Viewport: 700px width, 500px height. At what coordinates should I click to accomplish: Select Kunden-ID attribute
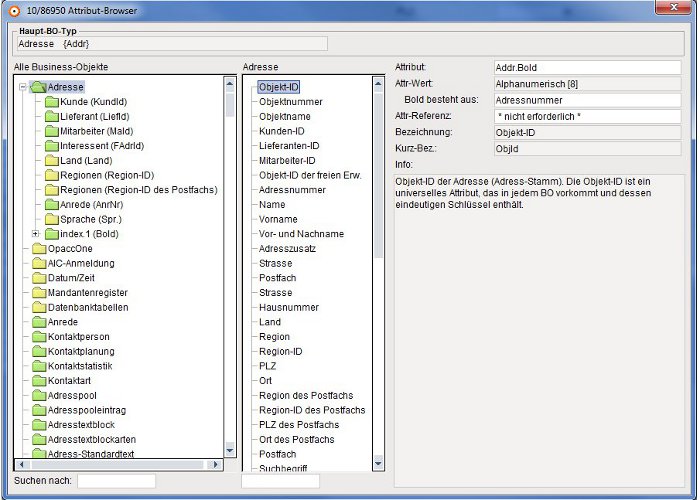click(x=282, y=131)
